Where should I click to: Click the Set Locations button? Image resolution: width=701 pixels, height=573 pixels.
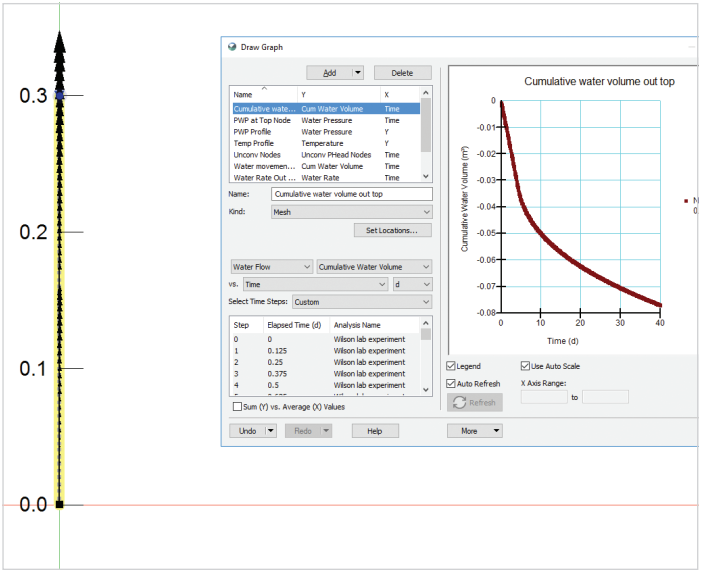[393, 230]
